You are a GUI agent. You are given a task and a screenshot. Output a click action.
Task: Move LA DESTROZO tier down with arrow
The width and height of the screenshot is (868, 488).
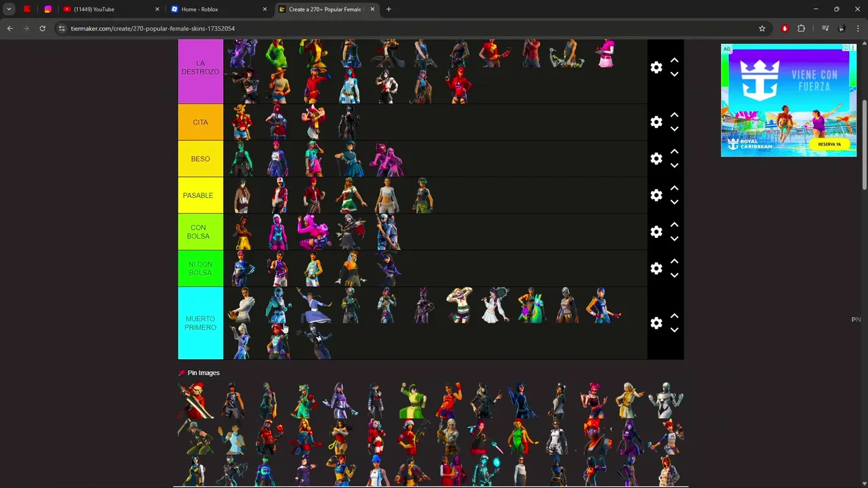[674, 74]
